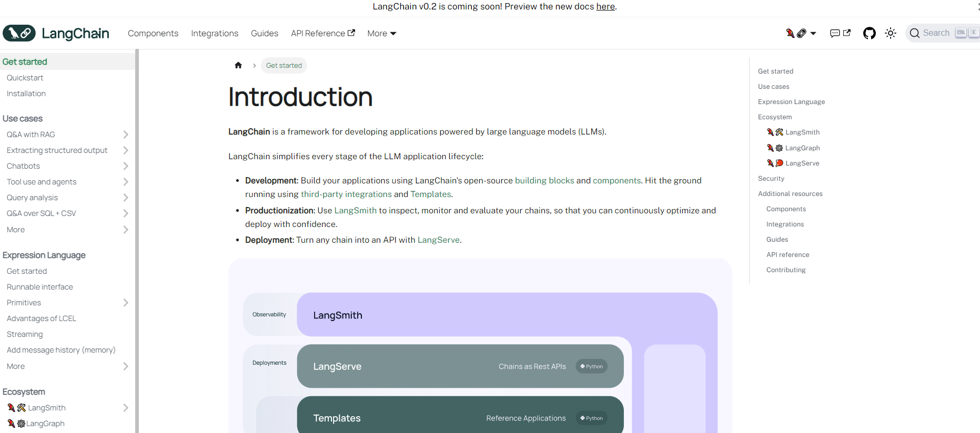Jump to Security in table of contents

[771, 179]
